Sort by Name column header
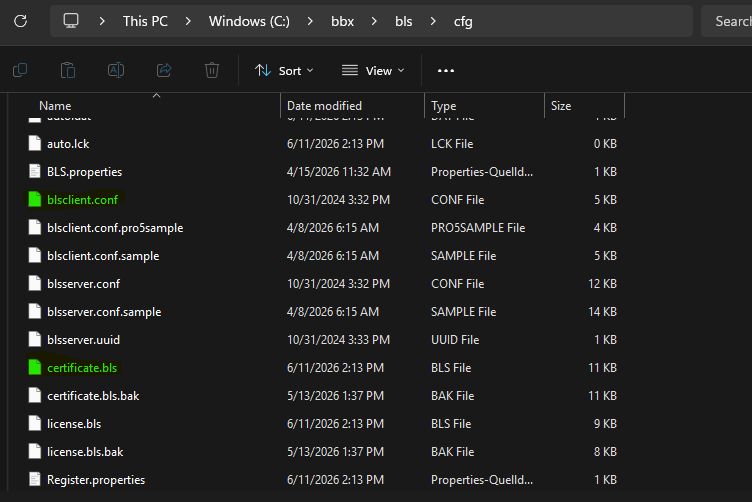The height and width of the screenshot is (502, 752). [55, 105]
